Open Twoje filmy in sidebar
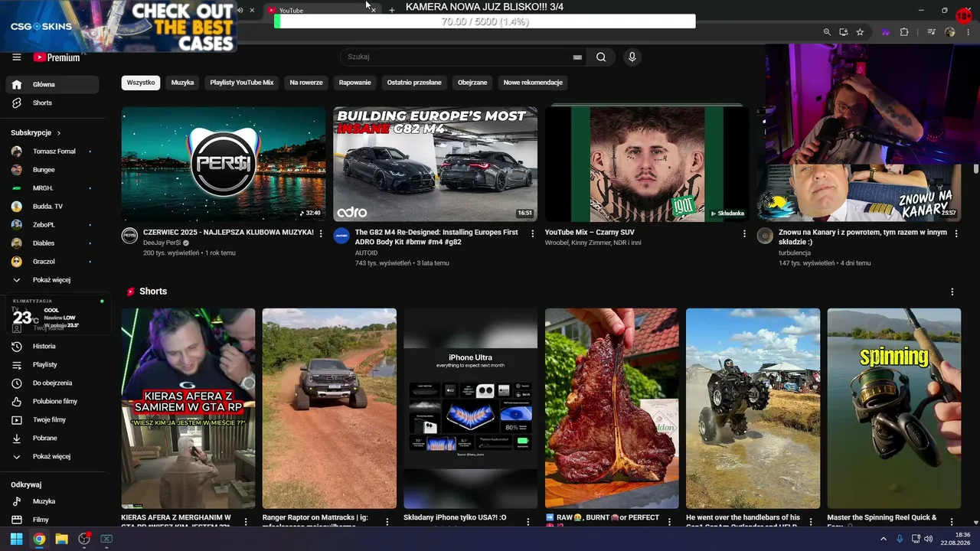980x551 pixels. (52, 419)
